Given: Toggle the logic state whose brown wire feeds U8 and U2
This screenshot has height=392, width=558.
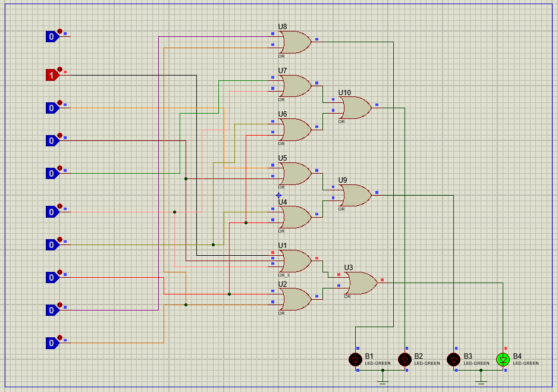Looking at the screenshot, I should click(52, 343).
